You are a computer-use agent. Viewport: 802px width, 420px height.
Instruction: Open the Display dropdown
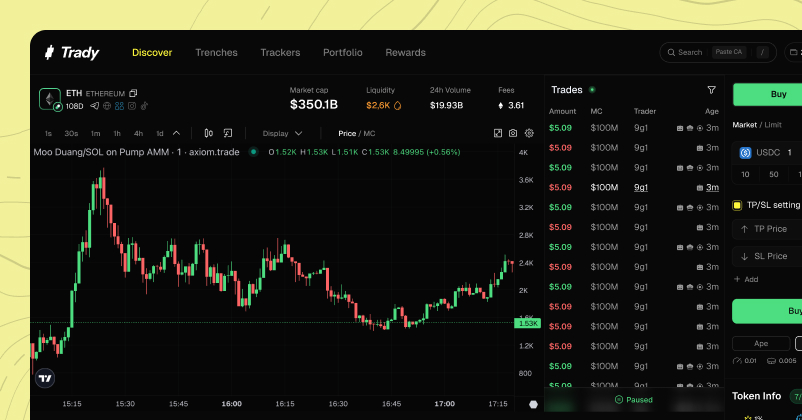[x=282, y=134]
